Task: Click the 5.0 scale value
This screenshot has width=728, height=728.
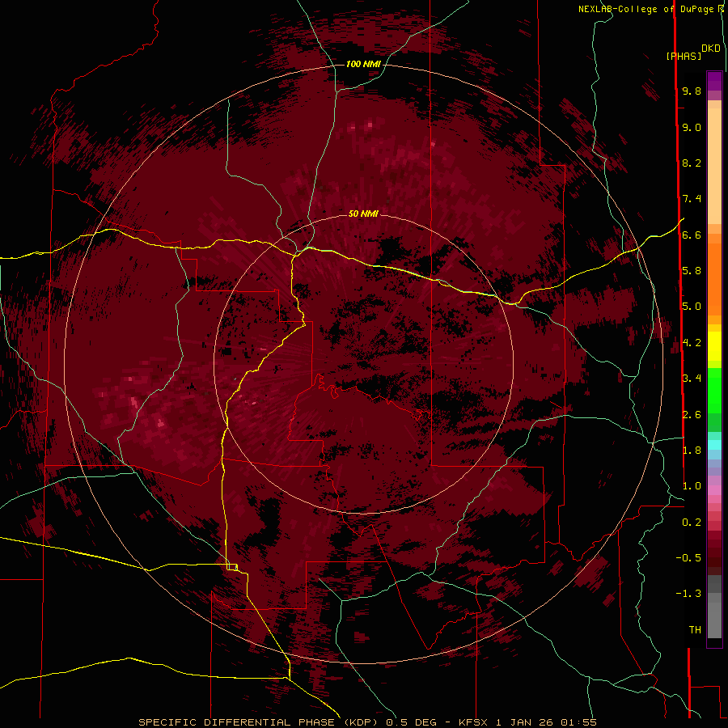Action: [x=692, y=307]
